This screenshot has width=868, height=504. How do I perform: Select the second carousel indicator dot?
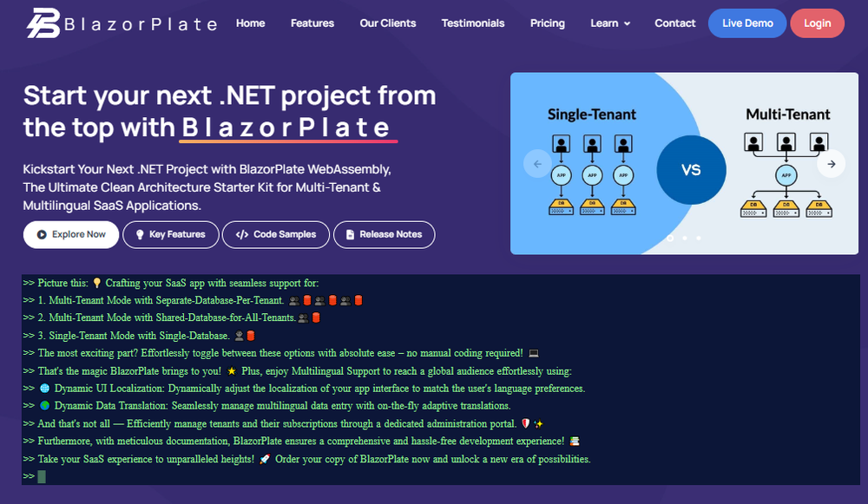tap(685, 238)
